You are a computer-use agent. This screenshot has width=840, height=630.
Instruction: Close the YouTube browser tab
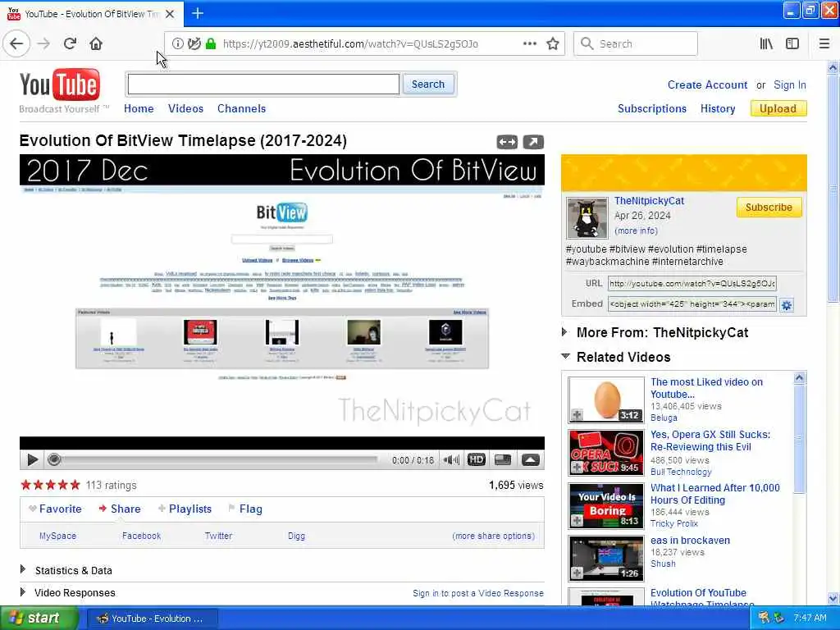[x=170, y=14]
